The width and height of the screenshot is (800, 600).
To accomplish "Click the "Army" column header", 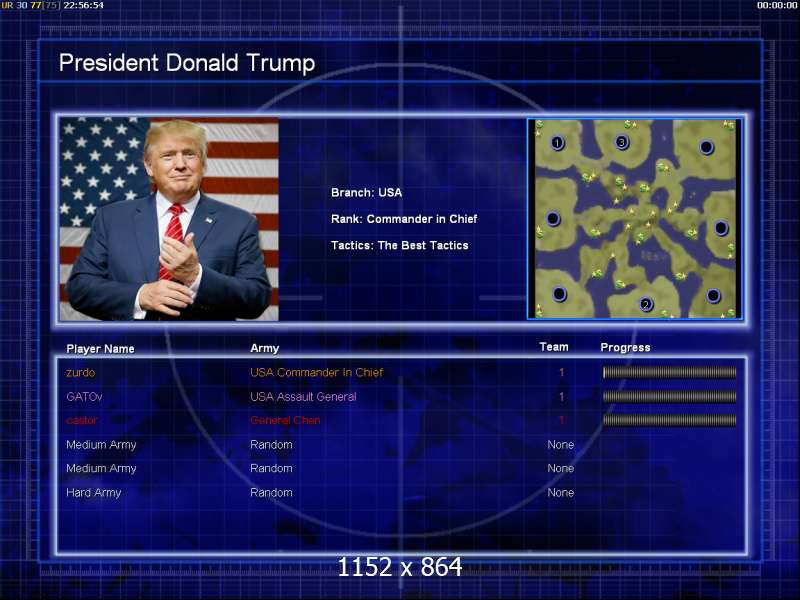I will pos(264,348).
